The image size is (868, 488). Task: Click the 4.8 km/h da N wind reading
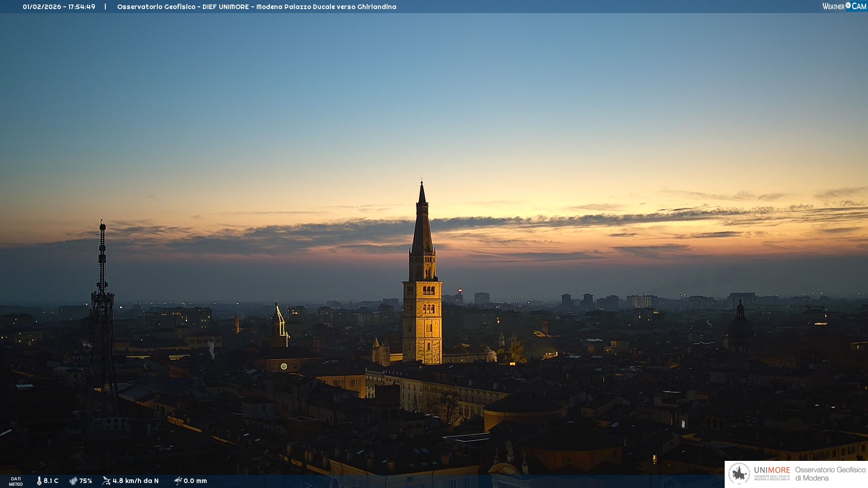pos(135,481)
